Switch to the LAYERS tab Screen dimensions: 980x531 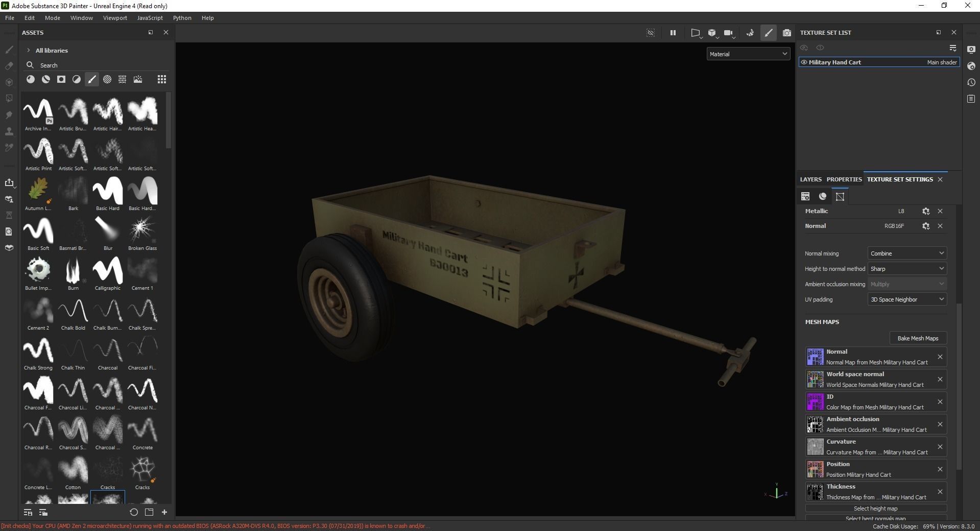tap(810, 179)
